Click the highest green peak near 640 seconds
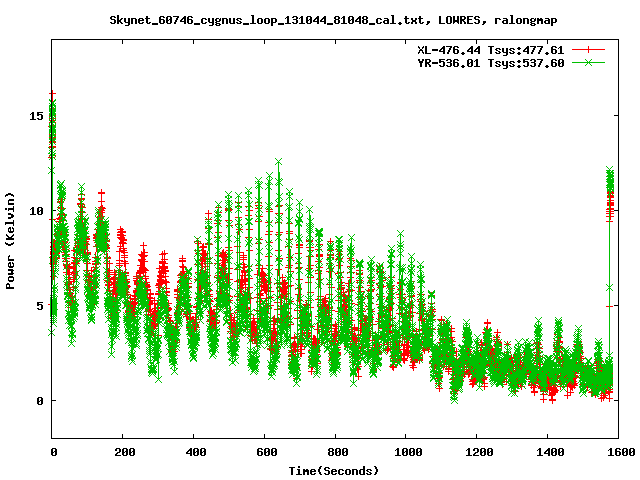640x480 pixels. click(x=279, y=162)
